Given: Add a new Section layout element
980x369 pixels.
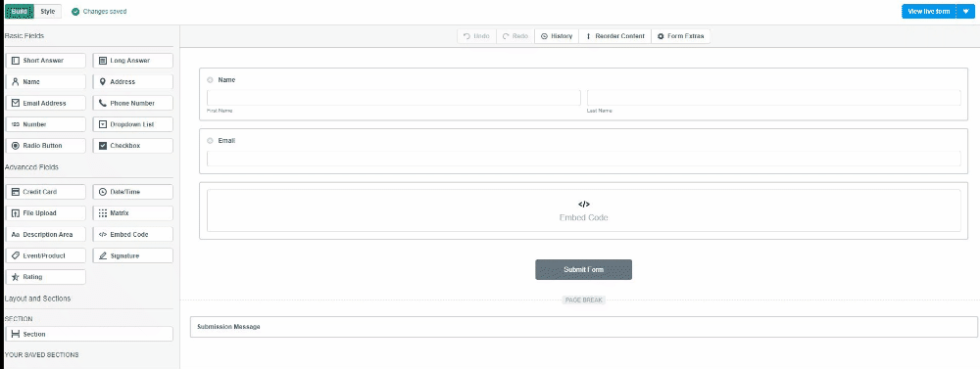Looking at the screenshot, I should (89, 334).
